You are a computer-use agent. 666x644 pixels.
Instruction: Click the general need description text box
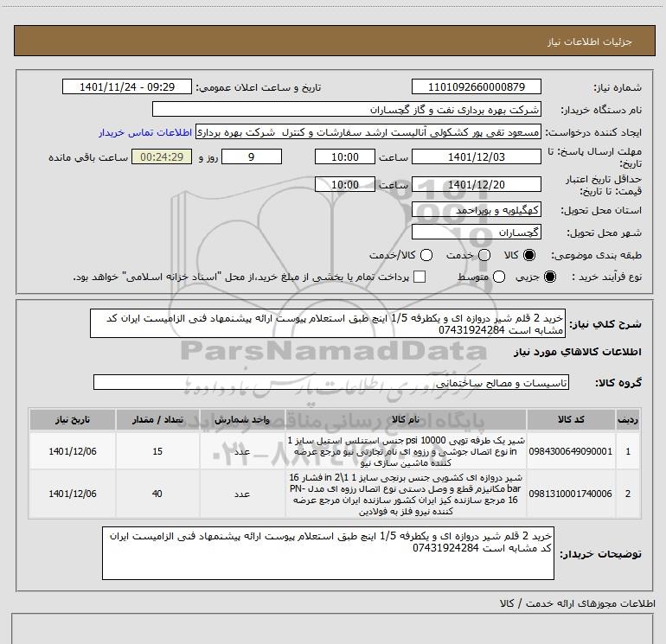pyautogui.click(x=328, y=323)
